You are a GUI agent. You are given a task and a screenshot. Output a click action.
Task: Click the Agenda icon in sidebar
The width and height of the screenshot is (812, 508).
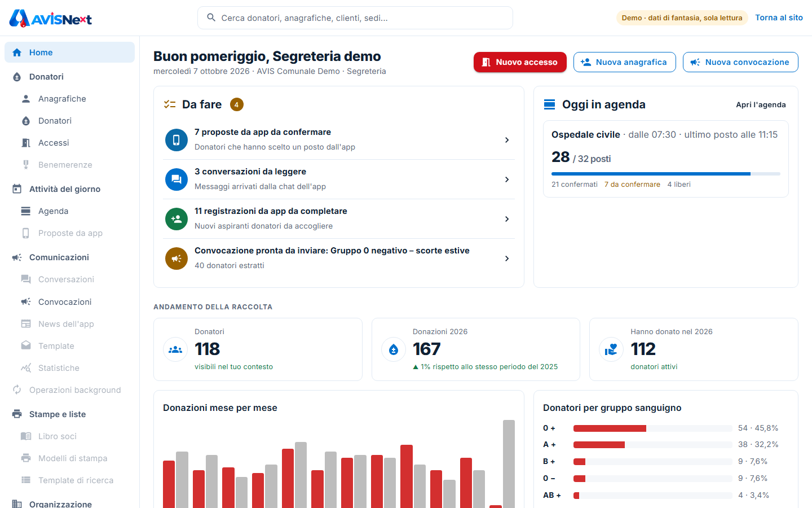pos(26,211)
